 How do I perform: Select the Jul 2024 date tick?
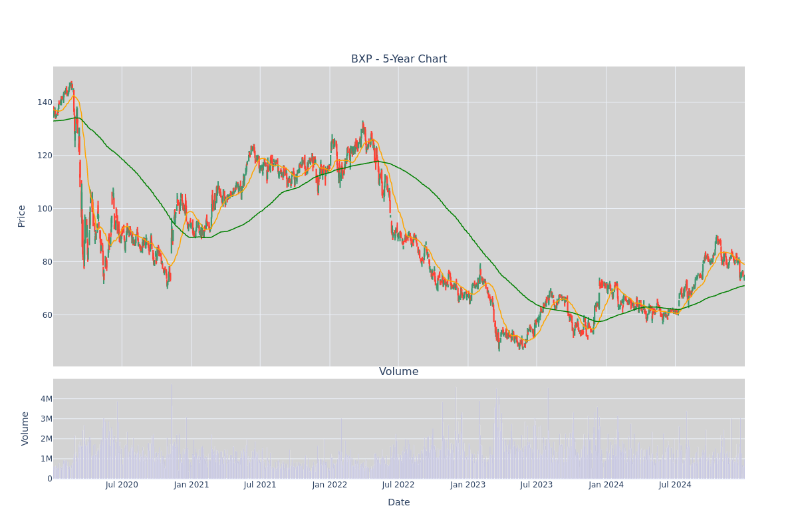pyautogui.click(x=675, y=485)
